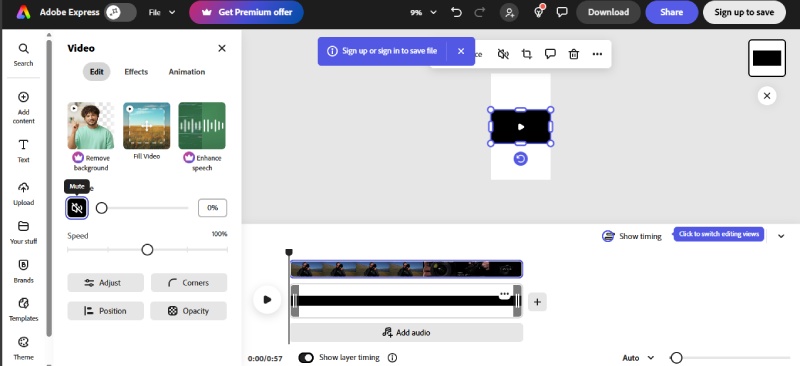Open the File menu dropdown
The height and width of the screenshot is (366, 800).
(x=162, y=12)
